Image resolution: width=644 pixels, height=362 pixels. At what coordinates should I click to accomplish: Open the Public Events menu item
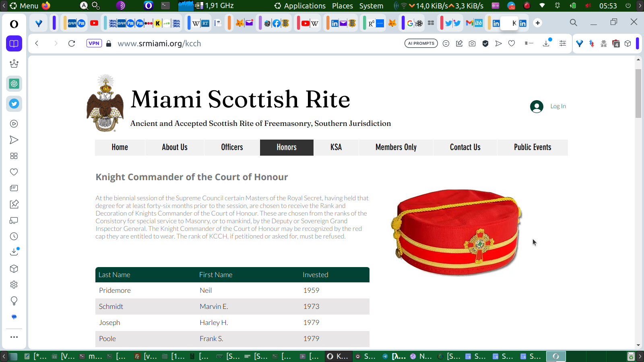pos(533,147)
